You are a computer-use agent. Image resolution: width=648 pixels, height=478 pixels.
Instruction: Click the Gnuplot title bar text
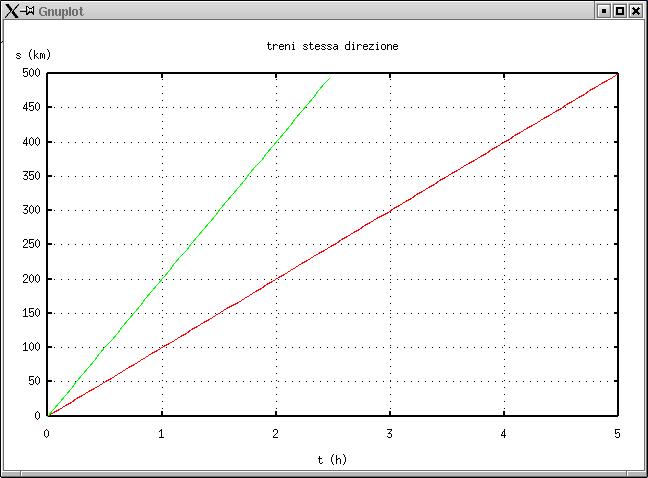(59, 10)
